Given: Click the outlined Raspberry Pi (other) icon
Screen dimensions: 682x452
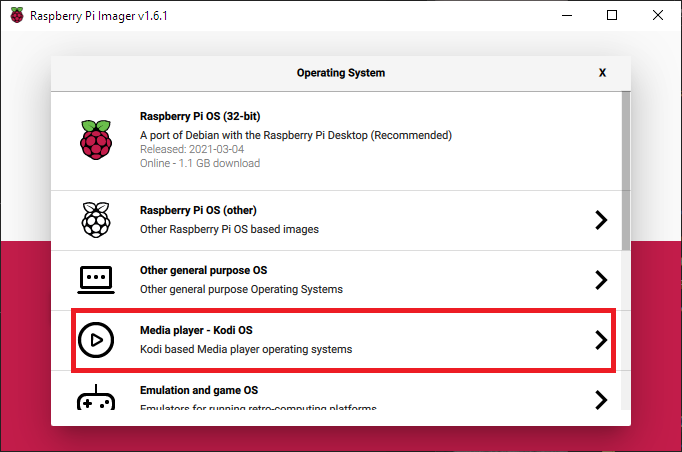Looking at the screenshot, I should (96, 220).
